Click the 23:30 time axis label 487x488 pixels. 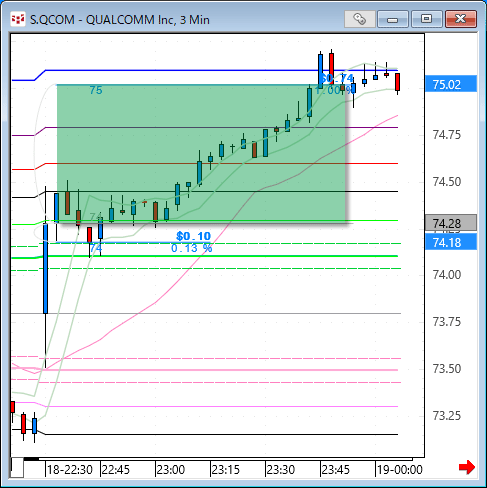(281, 470)
